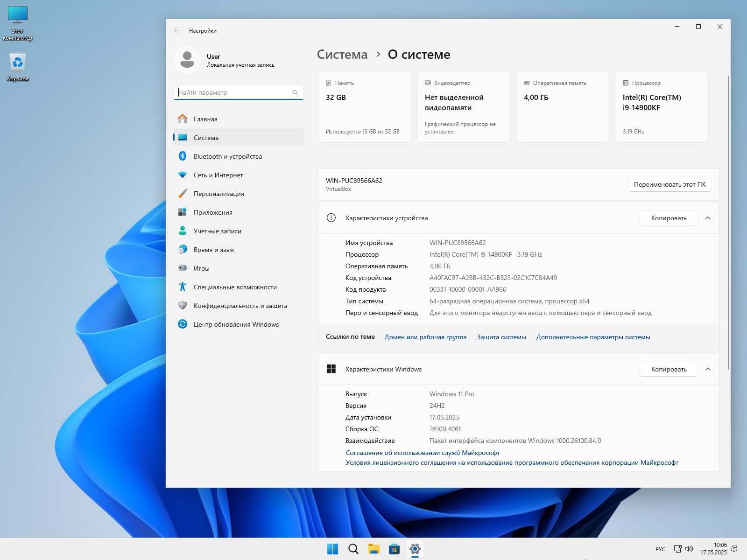Click the System monitor icon in sidebar

(x=183, y=137)
